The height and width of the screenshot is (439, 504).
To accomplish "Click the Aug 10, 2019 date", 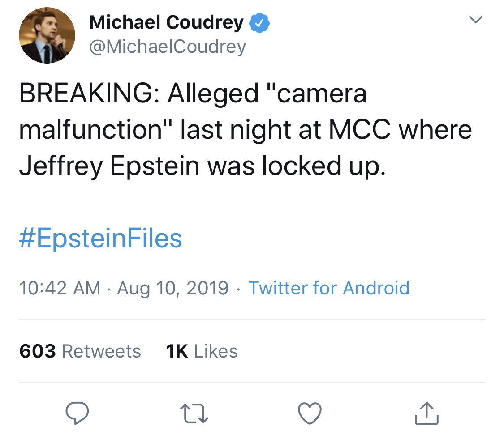I will click(x=173, y=288).
